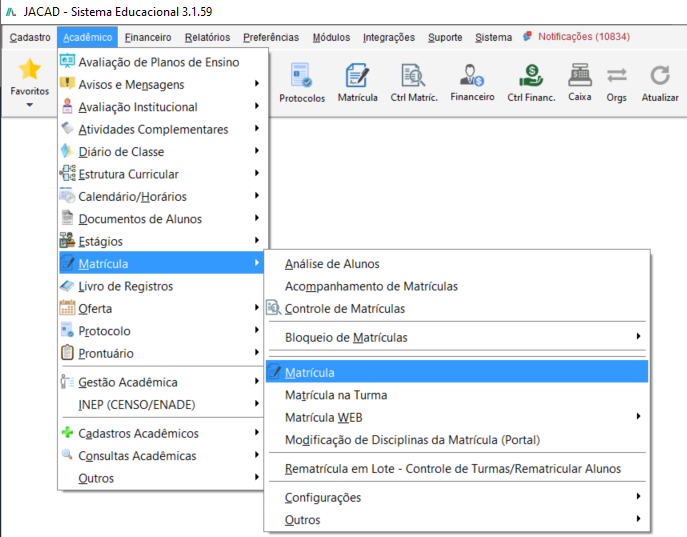This screenshot has height=537, width=687.
Task: Click the Controle de Matrículas submenu icon
Action: coord(273,307)
